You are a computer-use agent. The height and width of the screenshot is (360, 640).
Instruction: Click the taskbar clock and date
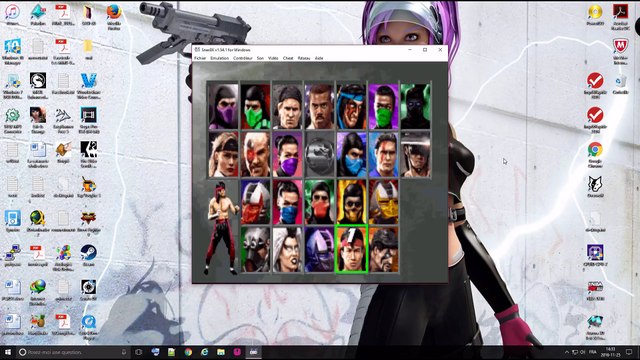click(x=611, y=352)
